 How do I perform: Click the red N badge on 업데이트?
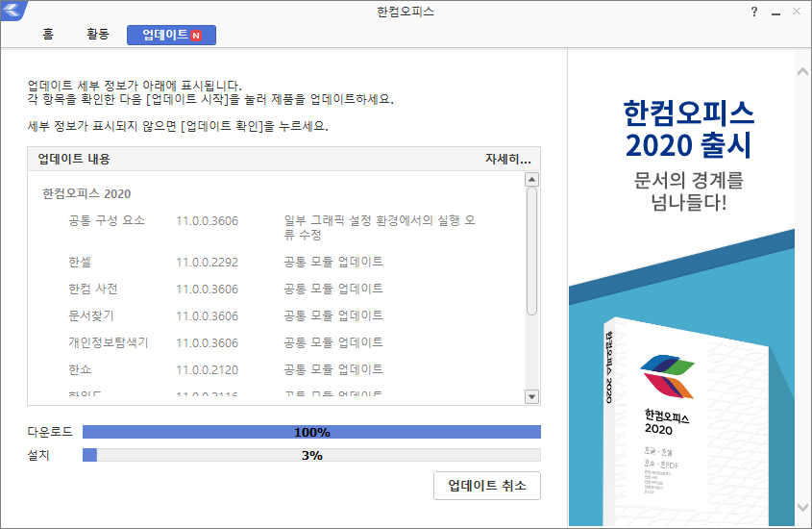coord(196,36)
